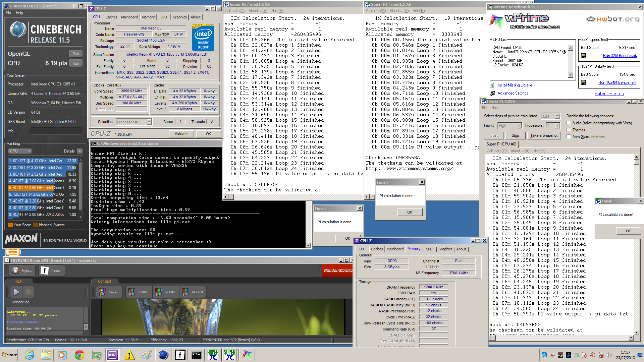This screenshot has height=362, width=644.
Task: Switch to the cmd.exe taskbar icon
Action: coord(197,355)
